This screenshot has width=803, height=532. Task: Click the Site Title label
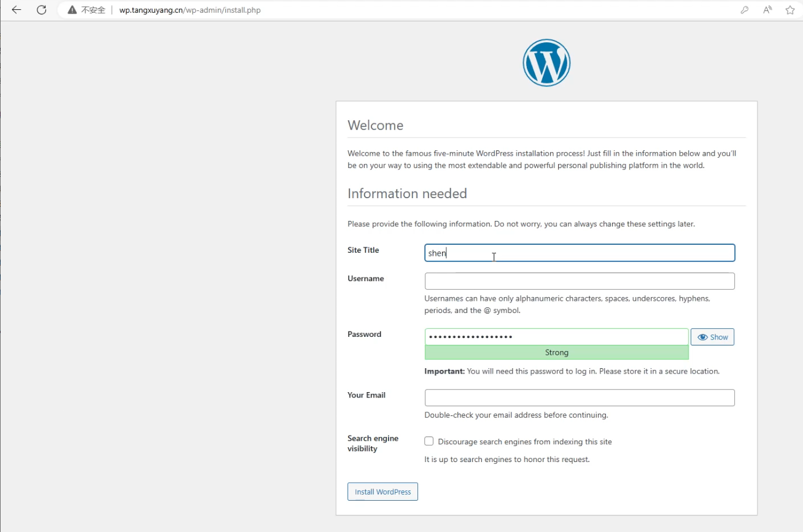pyautogui.click(x=363, y=250)
